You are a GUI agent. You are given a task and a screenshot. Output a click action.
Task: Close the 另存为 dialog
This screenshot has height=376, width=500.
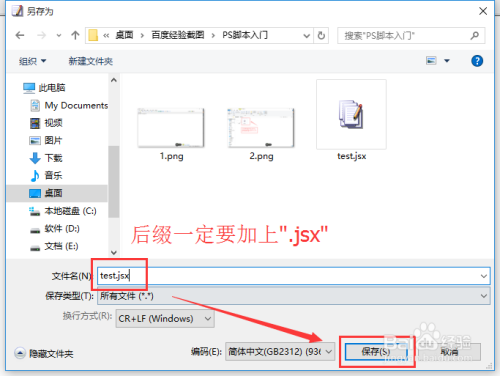[x=483, y=11]
